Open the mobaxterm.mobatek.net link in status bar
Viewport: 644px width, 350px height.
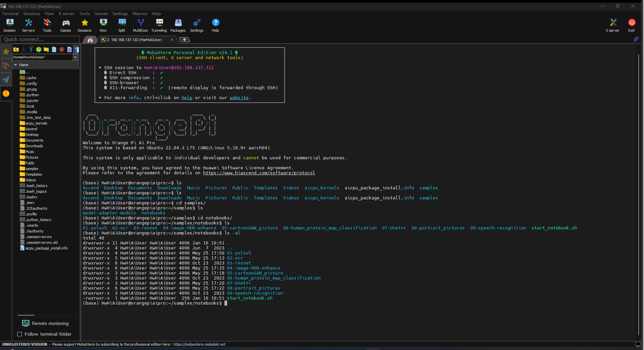(x=199, y=344)
